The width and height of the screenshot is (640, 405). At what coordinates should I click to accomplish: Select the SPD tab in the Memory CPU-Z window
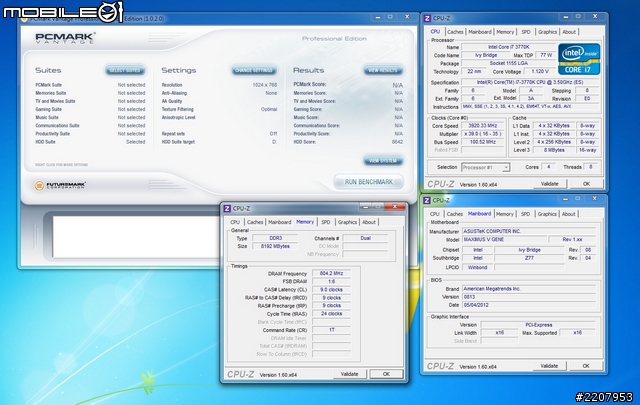326,222
